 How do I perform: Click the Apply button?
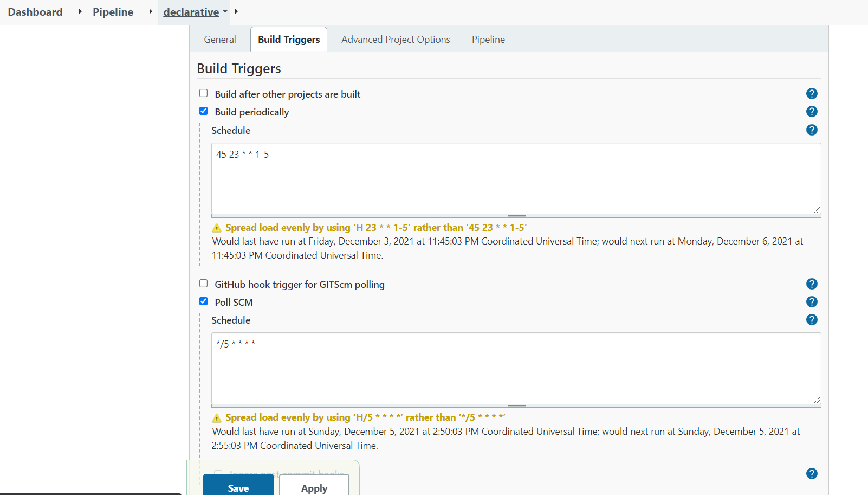314,487
